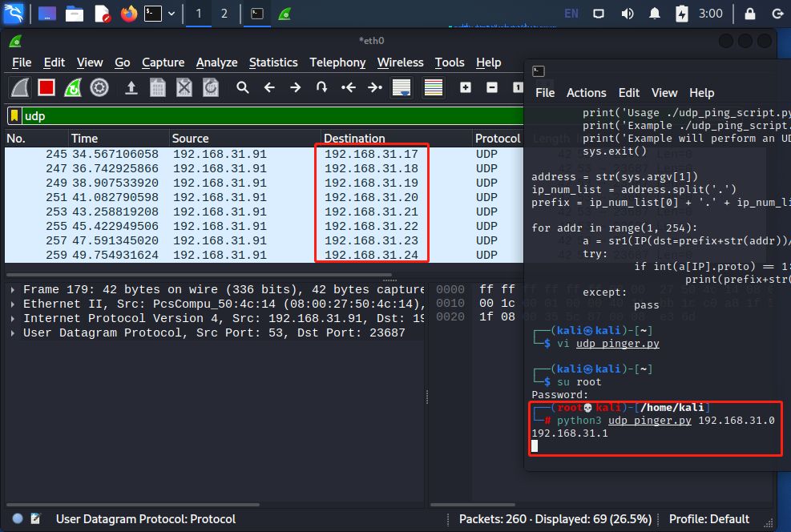Click the Destination column header

coord(354,139)
